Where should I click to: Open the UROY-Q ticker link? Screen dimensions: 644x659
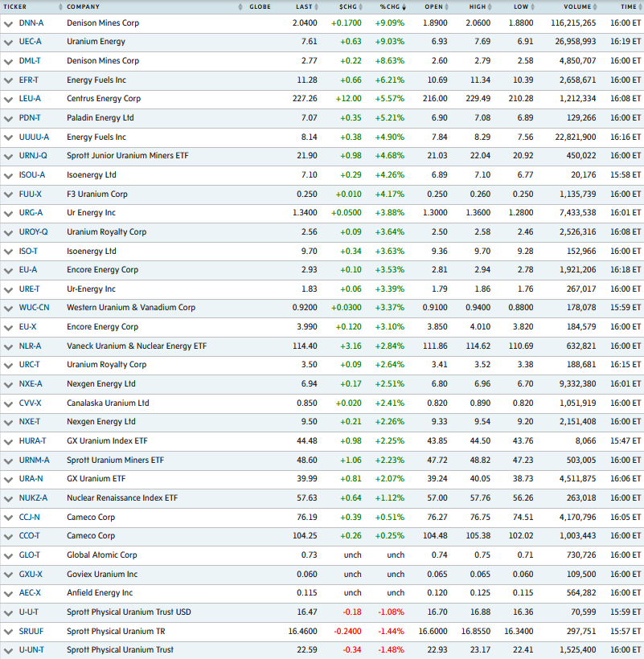pos(34,232)
